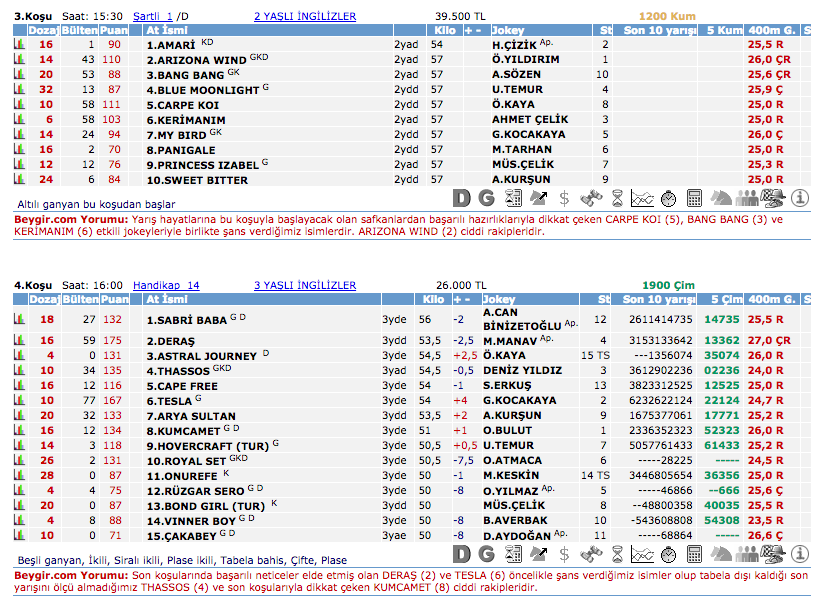Open the hourglass icon under race 4
Image resolution: width=832 pixels, height=612 pixels.
pos(617,554)
